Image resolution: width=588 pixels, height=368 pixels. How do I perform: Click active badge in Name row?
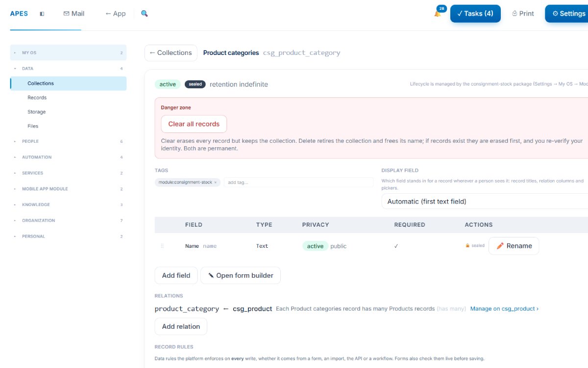(x=315, y=246)
